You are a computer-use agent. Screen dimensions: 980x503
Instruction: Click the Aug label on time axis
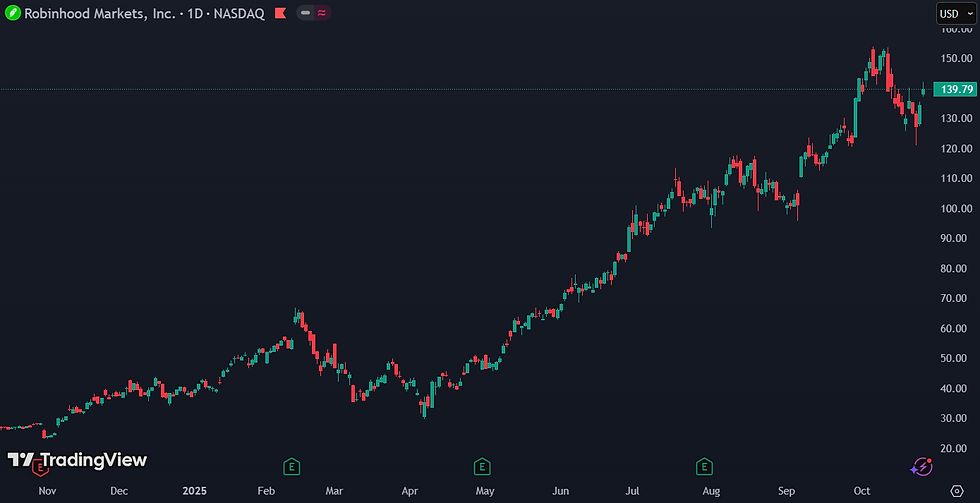tap(711, 491)
